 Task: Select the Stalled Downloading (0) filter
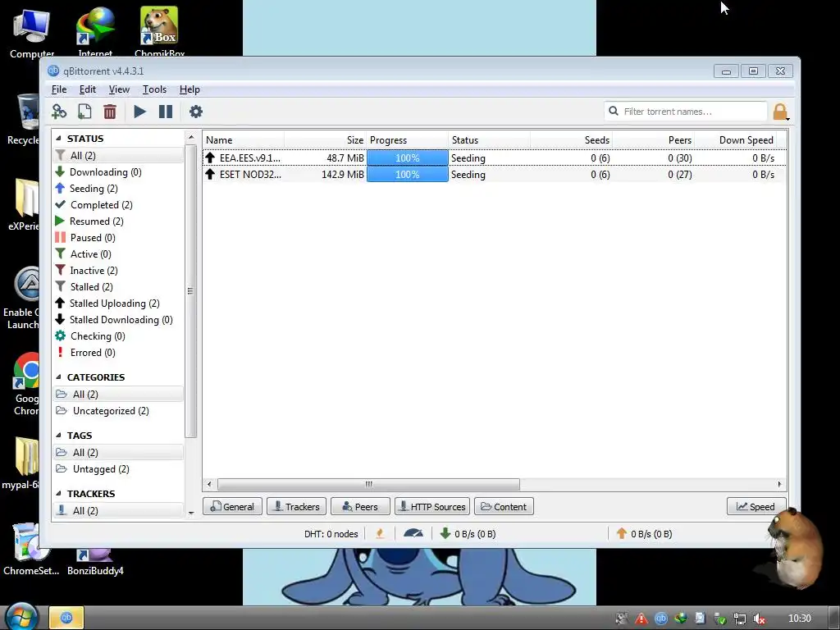pos(118,320)
